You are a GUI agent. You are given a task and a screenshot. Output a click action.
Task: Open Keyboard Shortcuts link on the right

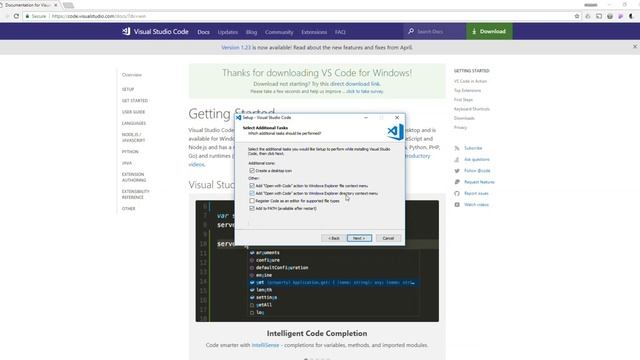click(x=472, y=109)
